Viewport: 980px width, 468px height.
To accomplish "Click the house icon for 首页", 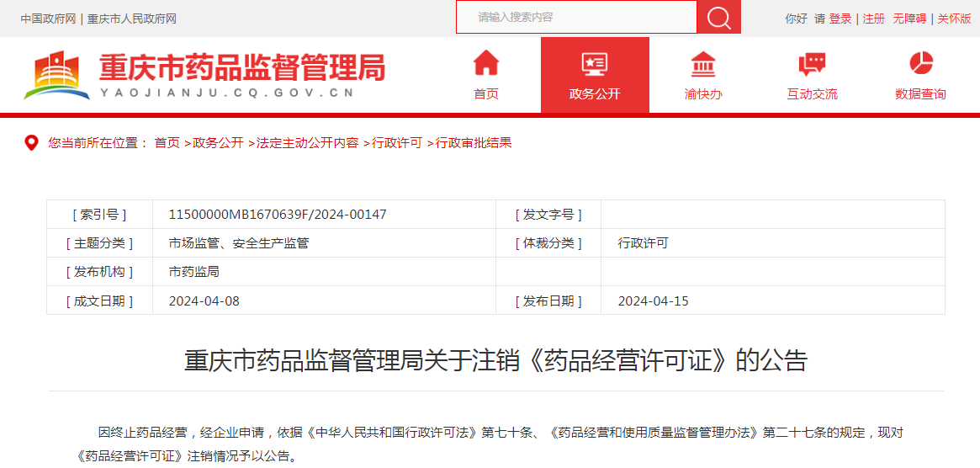I will click(x=486, y=64).
